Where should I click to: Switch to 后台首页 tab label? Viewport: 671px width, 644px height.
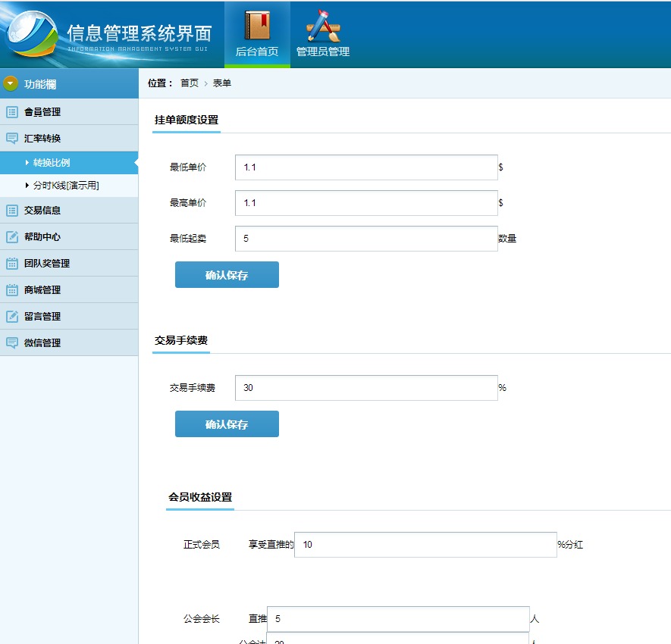(257, 52)
